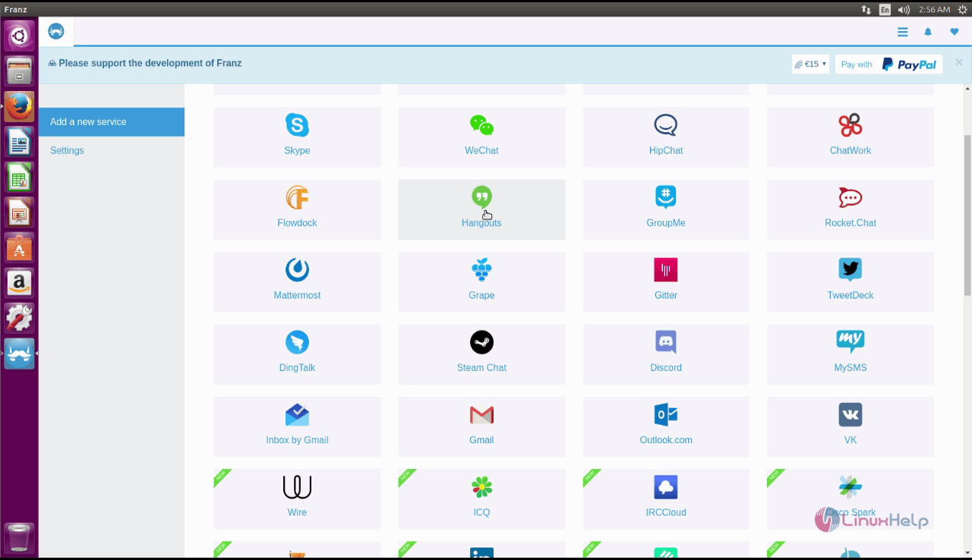Image resolution: width=972 pixels, height=560 pixels.
Task: Add the Discord service
Action: 666,354
